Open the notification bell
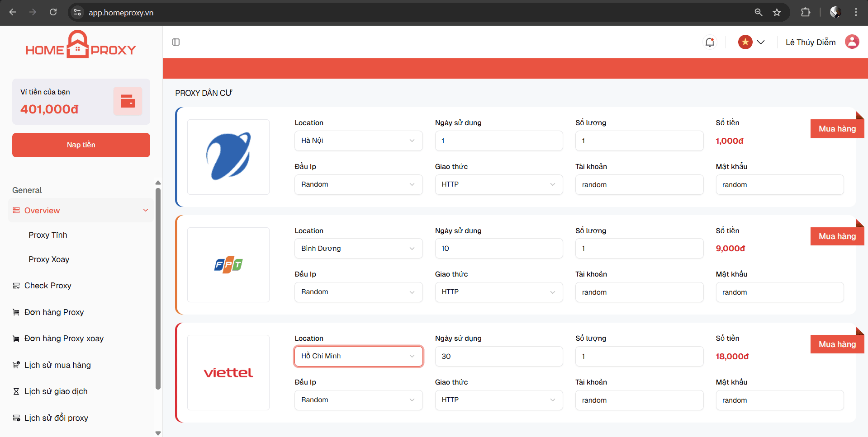868x437 pixels. (x=710, y=42)
